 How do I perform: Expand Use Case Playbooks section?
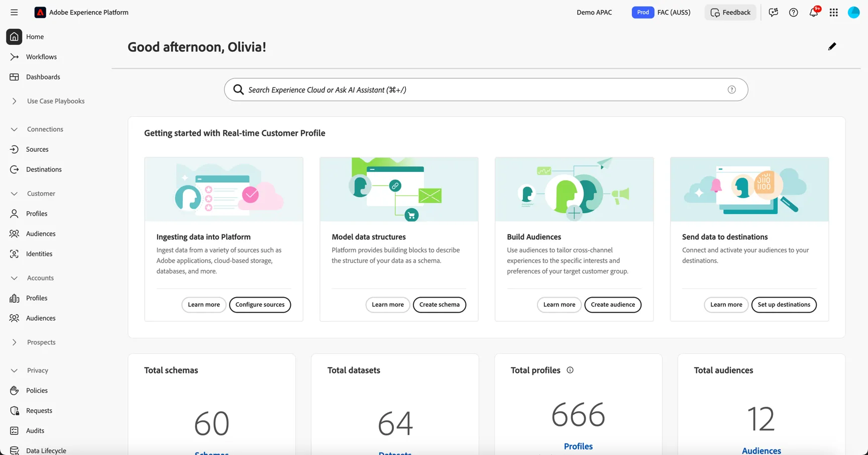point(14,101)
